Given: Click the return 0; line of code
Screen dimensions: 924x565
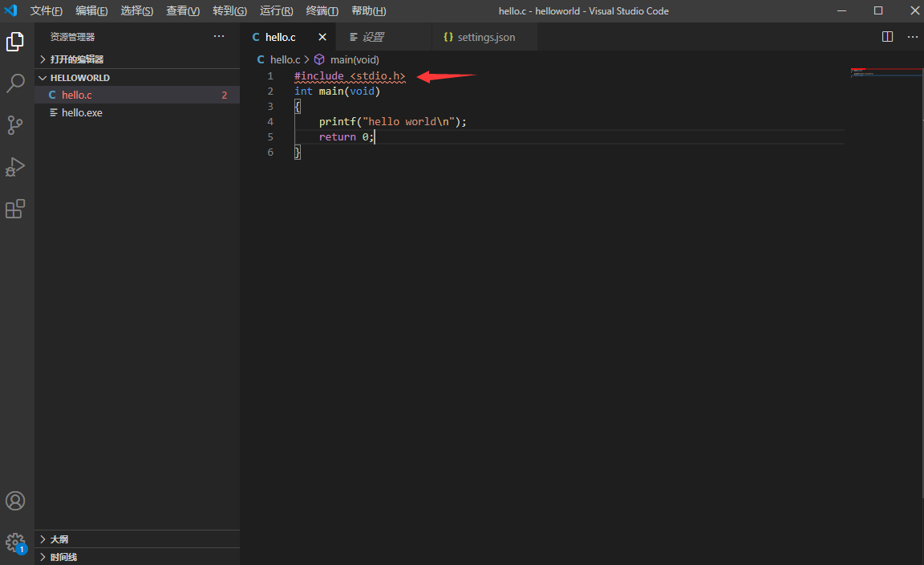Looking at the screenshot, I should pos(346,136).
